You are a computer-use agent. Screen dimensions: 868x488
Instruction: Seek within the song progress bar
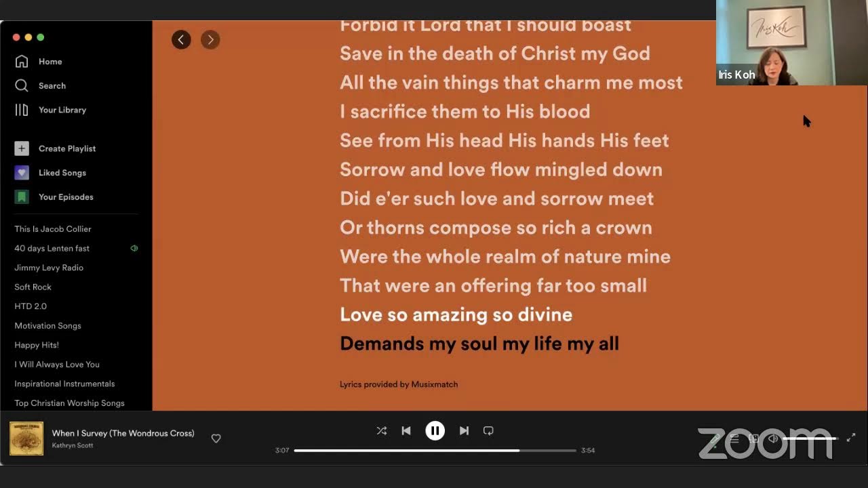tap(435, 450)
